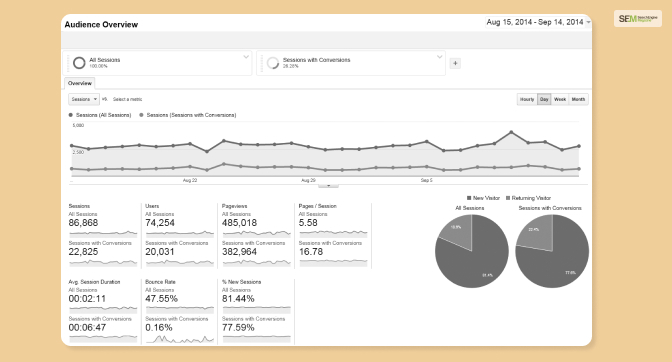Click the All Sessions segment circle icon
The image size is (672, 362).
(79, 63)
